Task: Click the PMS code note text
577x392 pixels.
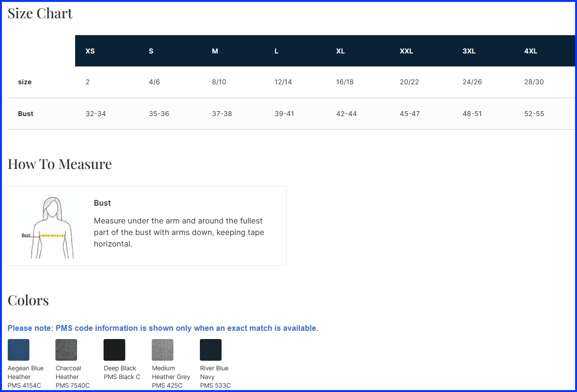Action: click(x=163, y=328)
